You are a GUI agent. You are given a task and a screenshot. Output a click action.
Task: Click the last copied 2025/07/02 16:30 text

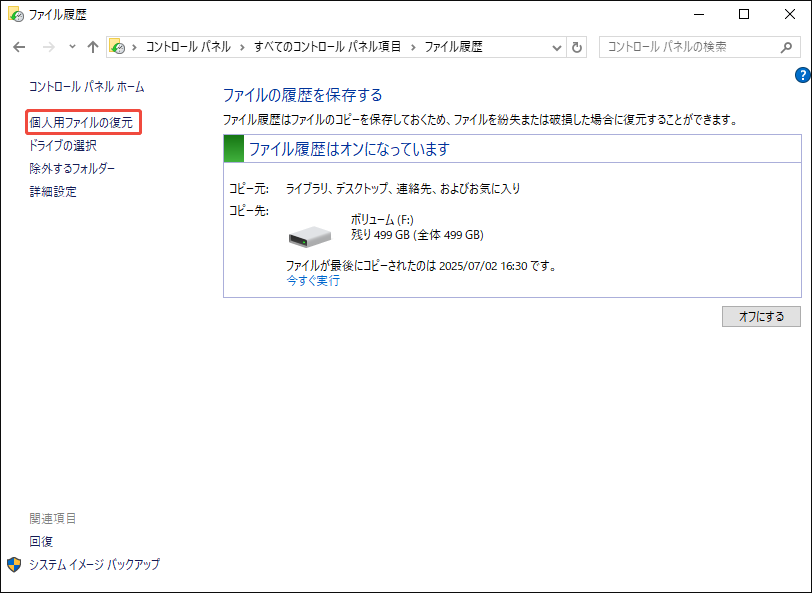[422, 266]
